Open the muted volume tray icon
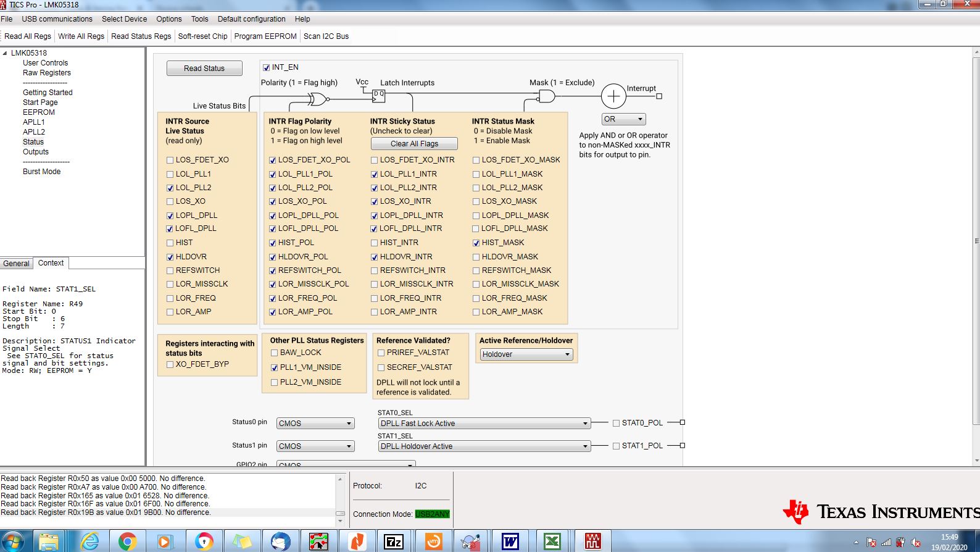This screenshot has width=980, height=552. (915, 542)
